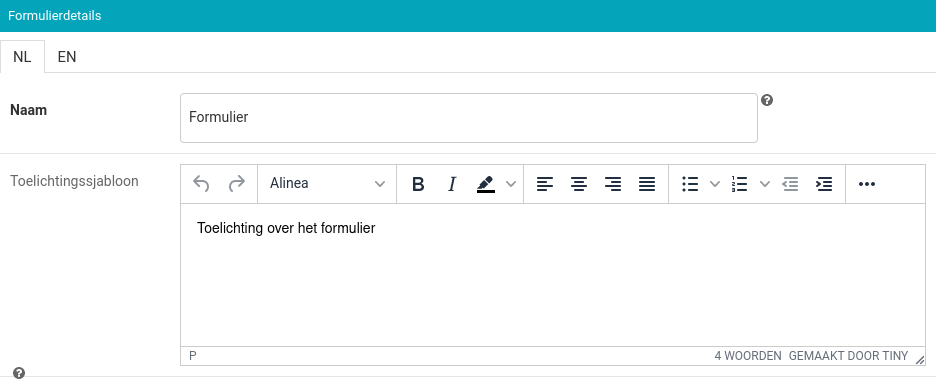Toggle bold formatting
The height and width of the screenshot is (381, 936).
[x=418, y=184]
